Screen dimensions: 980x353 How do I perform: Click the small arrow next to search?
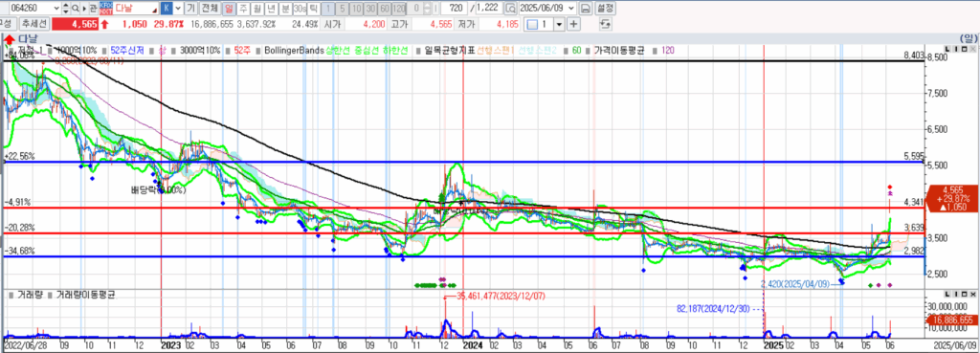(x=85, y=9)
